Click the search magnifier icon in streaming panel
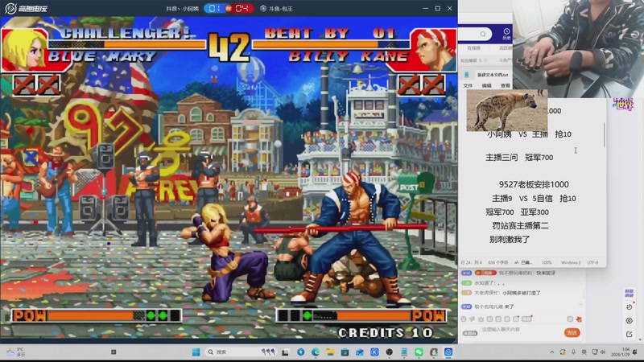This screenshot has height=362, width=644. pos(483,34)
